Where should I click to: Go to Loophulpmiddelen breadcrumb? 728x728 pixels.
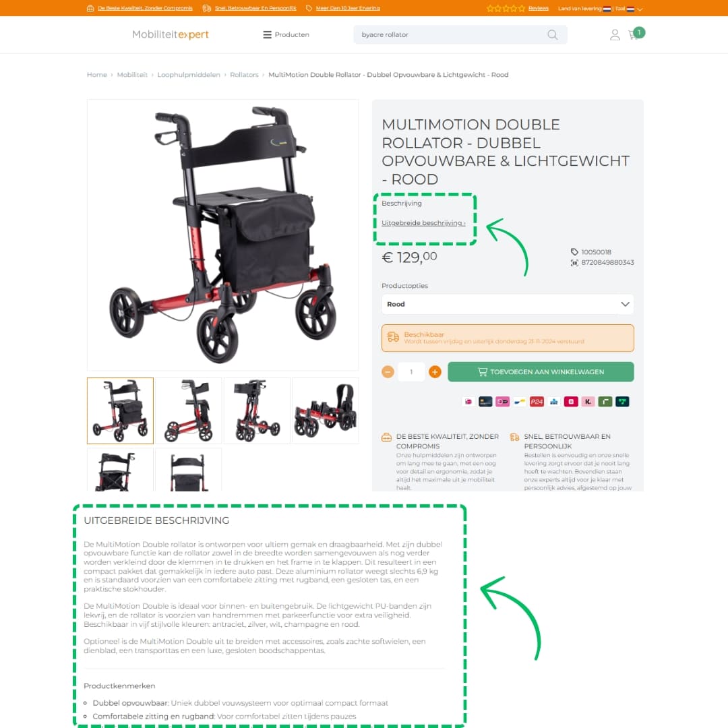pos(189,75)
